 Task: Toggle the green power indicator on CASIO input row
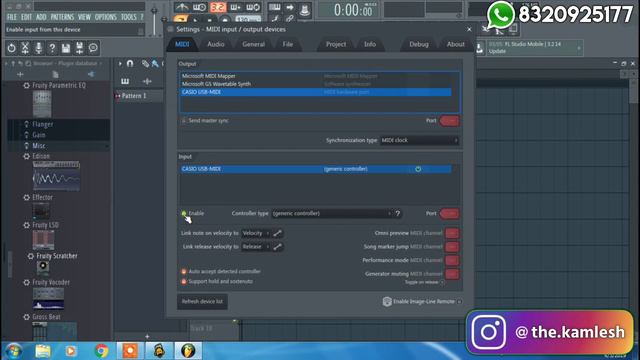[418, 169]
